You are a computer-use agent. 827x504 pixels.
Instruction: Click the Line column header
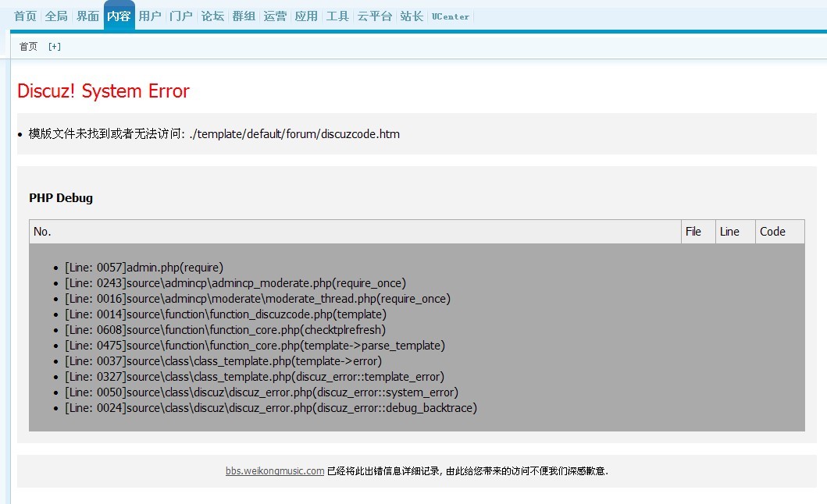735,232
